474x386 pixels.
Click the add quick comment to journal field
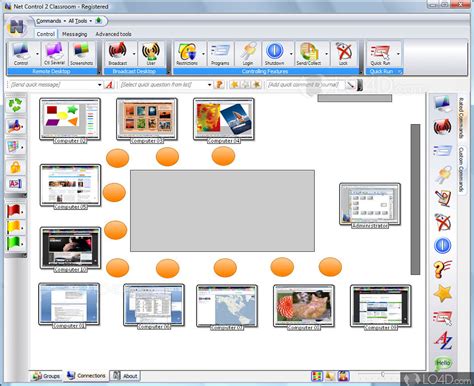(x=305, y=85)
